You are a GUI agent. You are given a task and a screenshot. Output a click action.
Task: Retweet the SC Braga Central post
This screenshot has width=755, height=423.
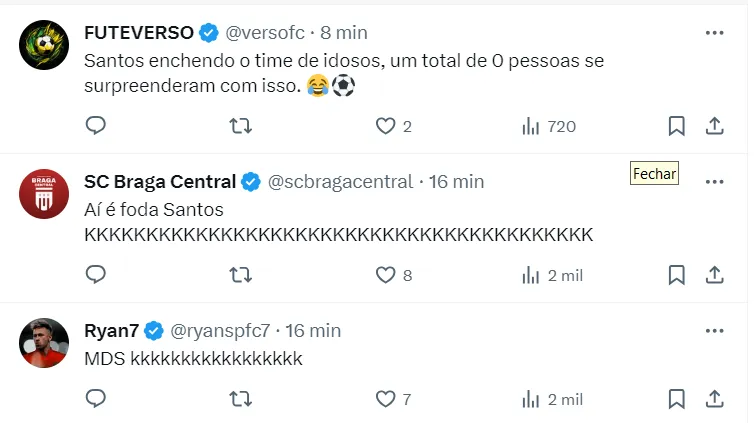click(x=240, y=274)
